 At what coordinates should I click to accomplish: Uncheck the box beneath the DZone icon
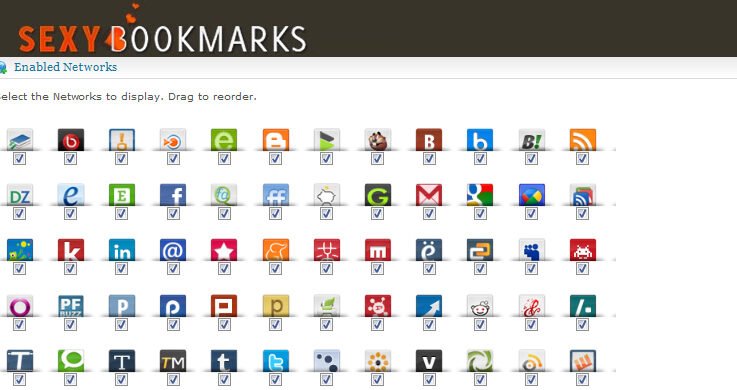pyautogui.click(x=19, y=214)
